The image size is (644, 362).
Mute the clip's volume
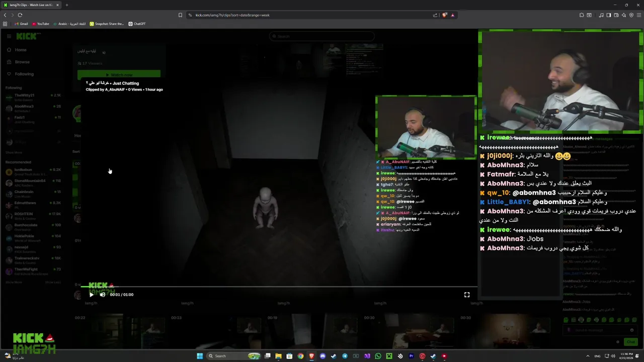coord(103,295)
